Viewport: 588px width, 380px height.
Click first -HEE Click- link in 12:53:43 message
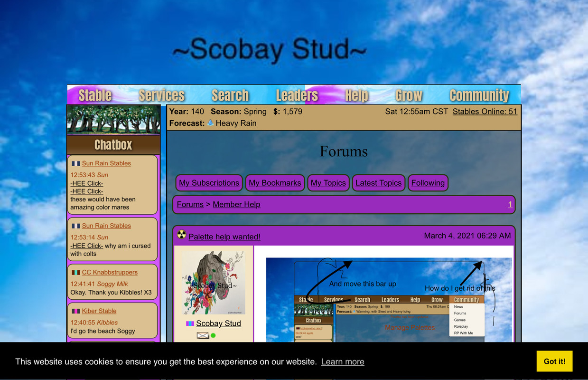87,183
